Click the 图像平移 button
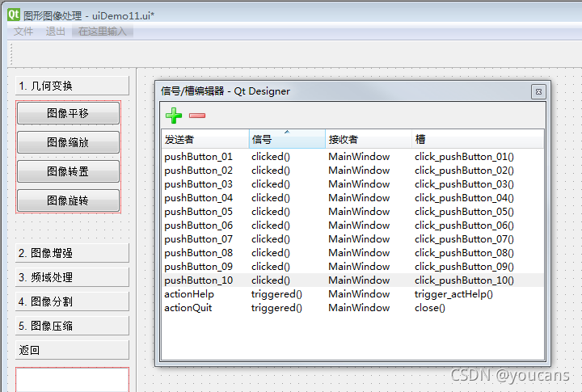Viewport: 582px width, 392px height. pyautogui.click(x=68, y=113)
